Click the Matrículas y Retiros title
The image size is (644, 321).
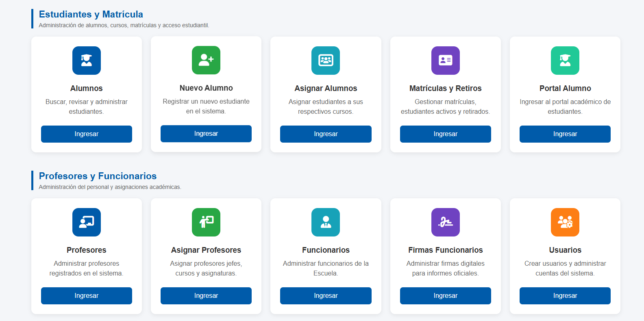(446, 88)
